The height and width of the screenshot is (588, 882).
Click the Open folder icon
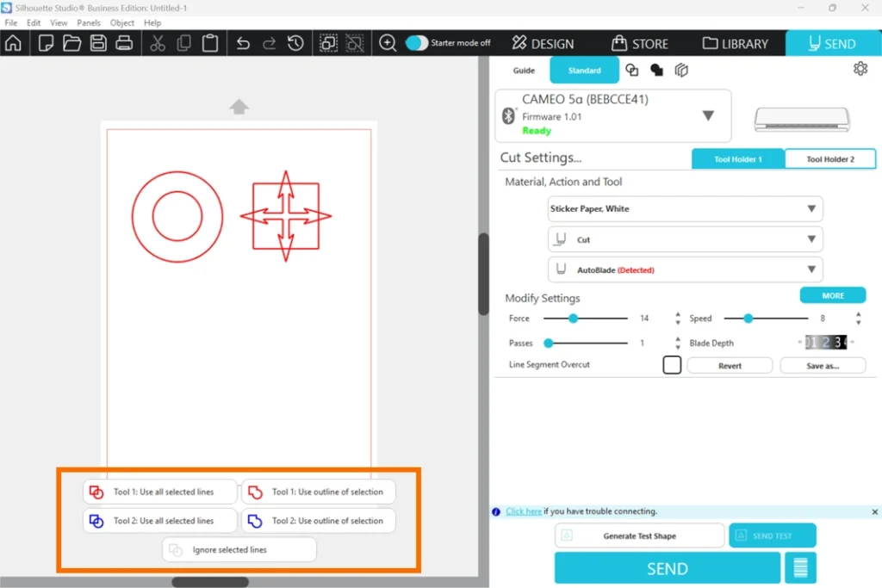pos(71,43)
